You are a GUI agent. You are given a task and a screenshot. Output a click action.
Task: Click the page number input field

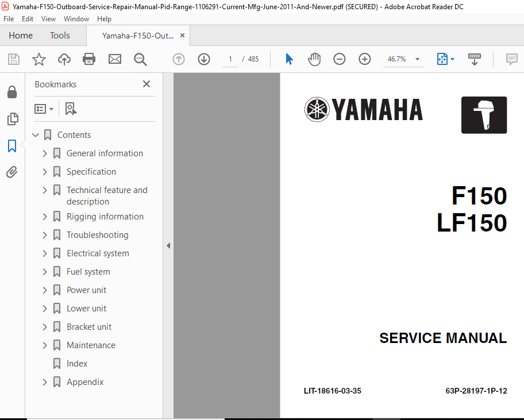pos(230,59)
